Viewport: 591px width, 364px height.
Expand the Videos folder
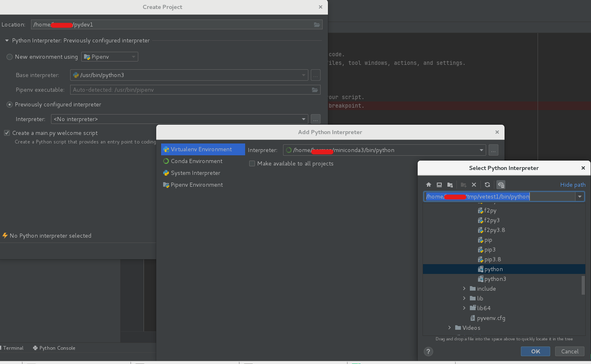(x=449, y=328)
